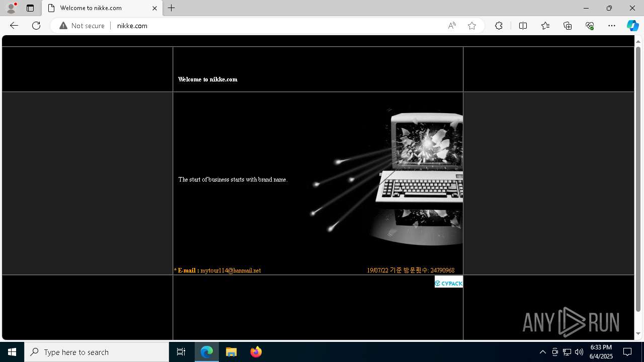644x362 pixels.
Task: Open the Extensions puzzle icon
Action: pos(499,26)
